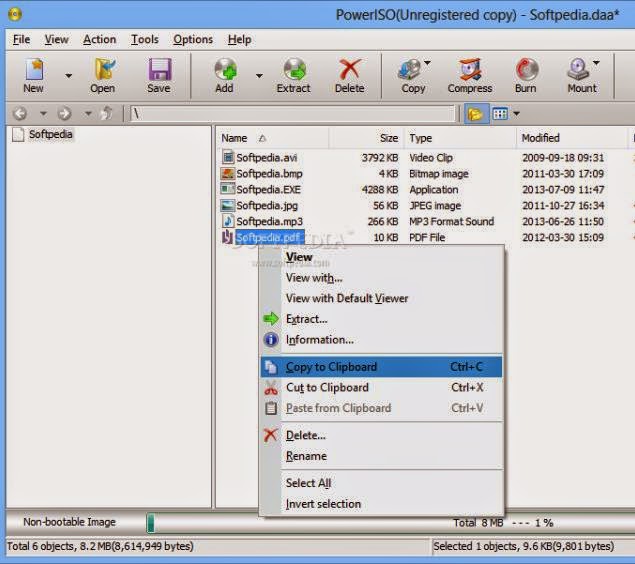Open the File menu

(x=21, y=39)
